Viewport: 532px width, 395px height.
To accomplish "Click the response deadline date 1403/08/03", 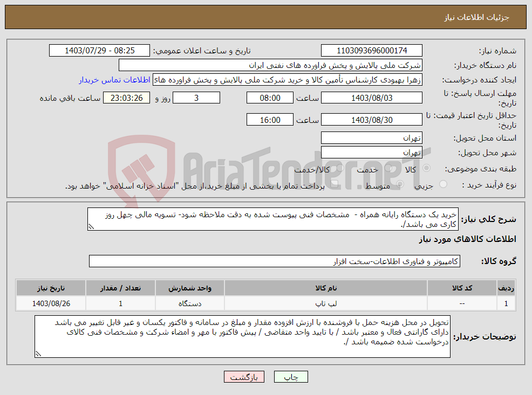I will 372,98.
